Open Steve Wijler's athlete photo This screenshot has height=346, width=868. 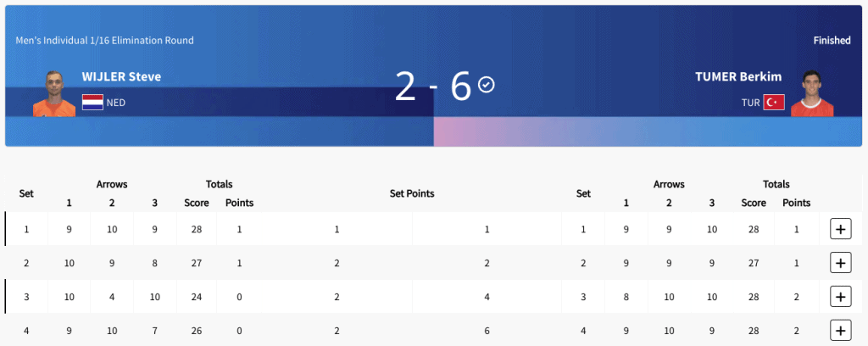[x=54, y=93]
